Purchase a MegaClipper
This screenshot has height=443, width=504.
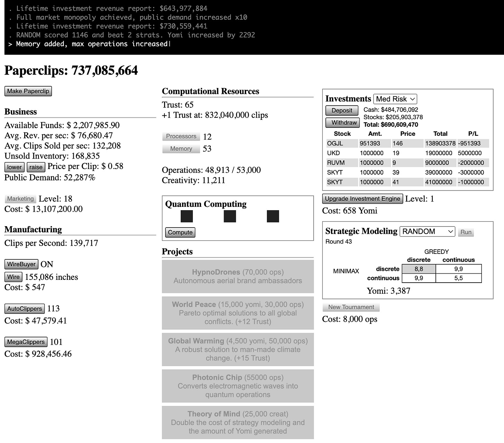[26, 342]
